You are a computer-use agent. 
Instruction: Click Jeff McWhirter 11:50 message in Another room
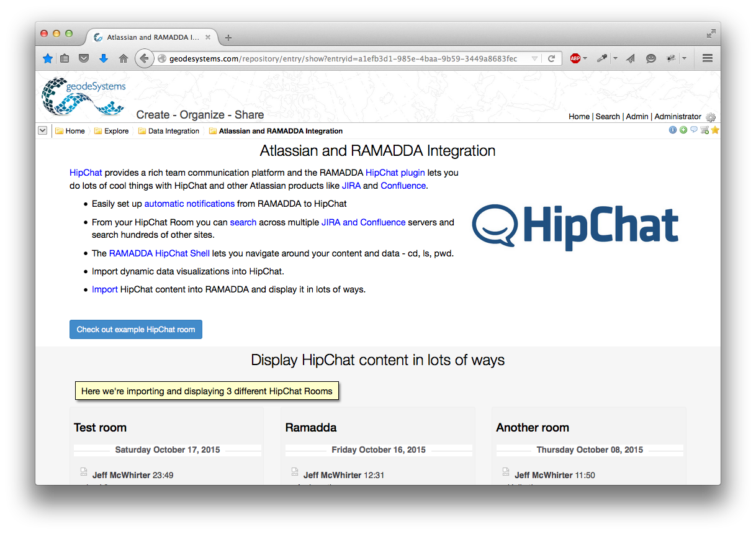(x=555, y=475)
